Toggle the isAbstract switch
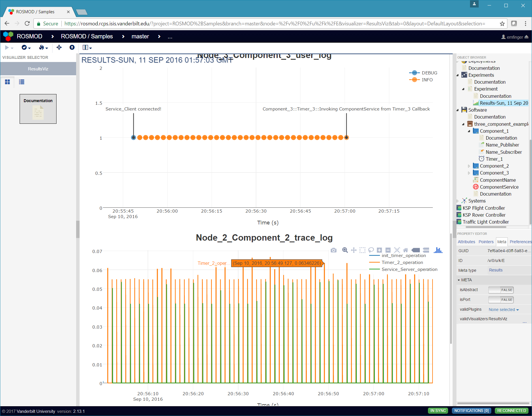The height and width of the screenshot is (416, 532). (501, 290)
